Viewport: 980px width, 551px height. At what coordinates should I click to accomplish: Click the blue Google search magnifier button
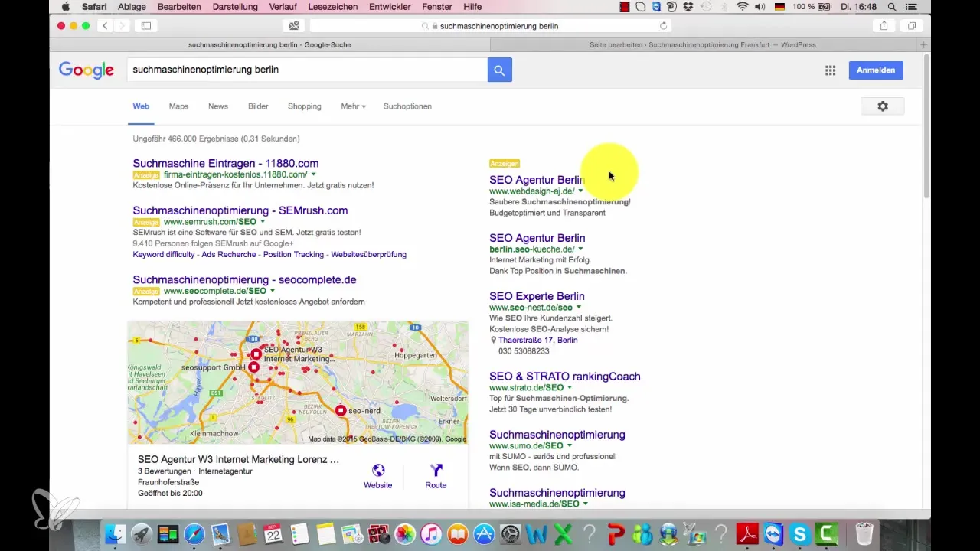499,70
